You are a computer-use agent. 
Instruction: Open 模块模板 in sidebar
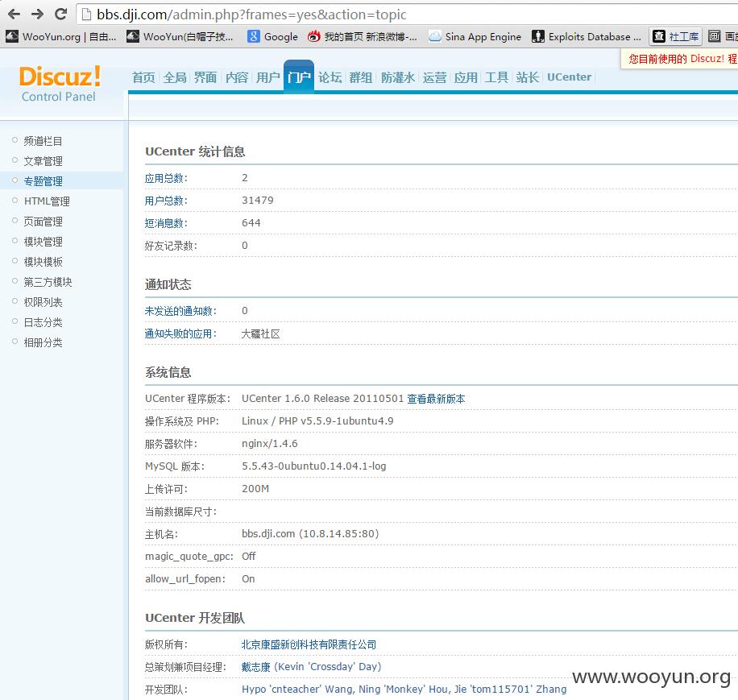click(x=43, y=262)
